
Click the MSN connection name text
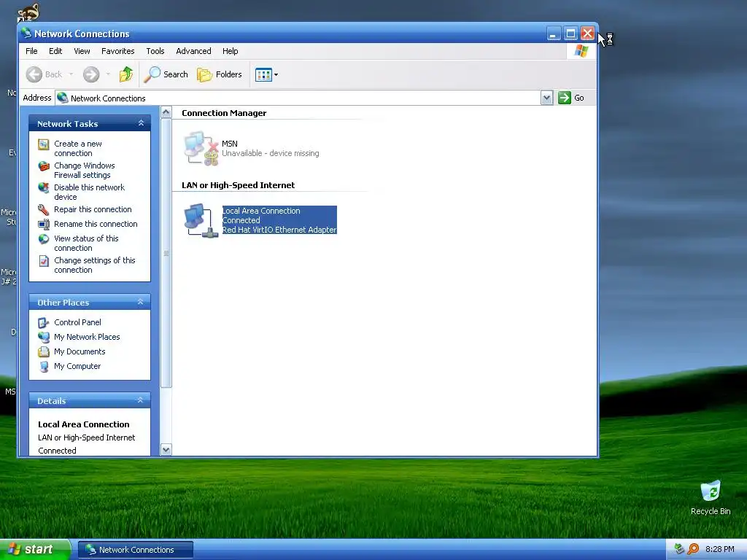click(230, 144)
